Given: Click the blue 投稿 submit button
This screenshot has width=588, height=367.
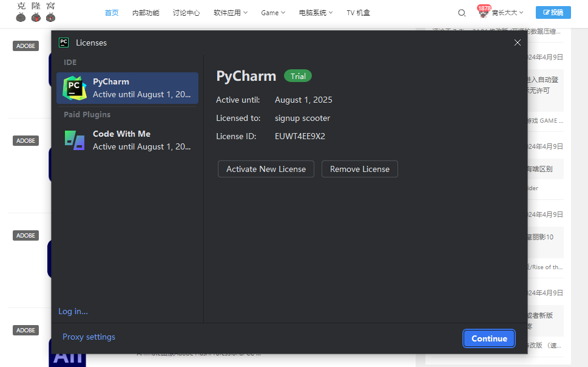Looking at the screenshot, I should pyautogui.click(x=553, y=12).
